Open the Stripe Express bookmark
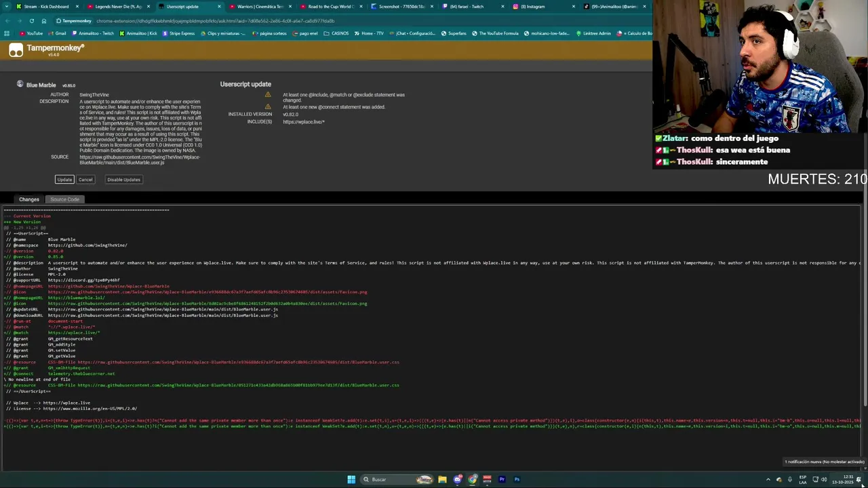Viewport: 868px width, 488px height. (179, 33)
